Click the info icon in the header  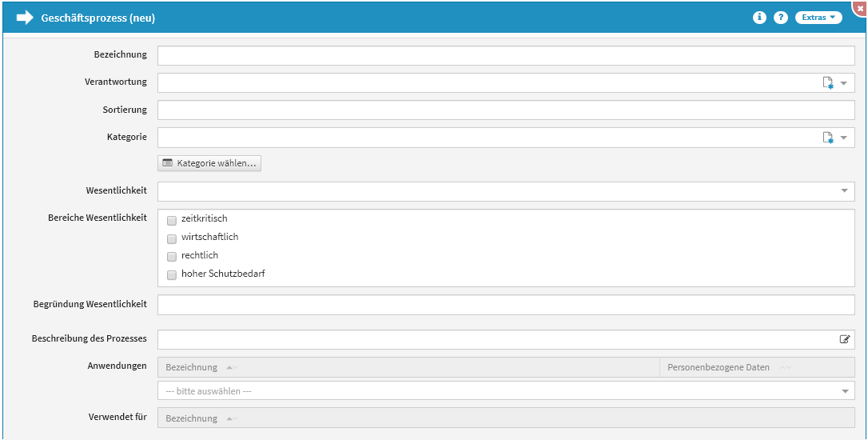[759, 18]
